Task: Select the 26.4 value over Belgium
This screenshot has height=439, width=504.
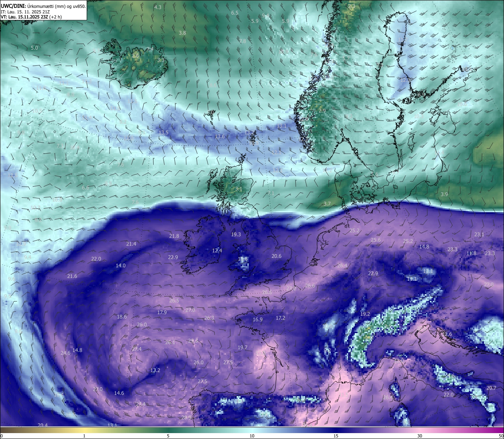Action: coord(343,265)
